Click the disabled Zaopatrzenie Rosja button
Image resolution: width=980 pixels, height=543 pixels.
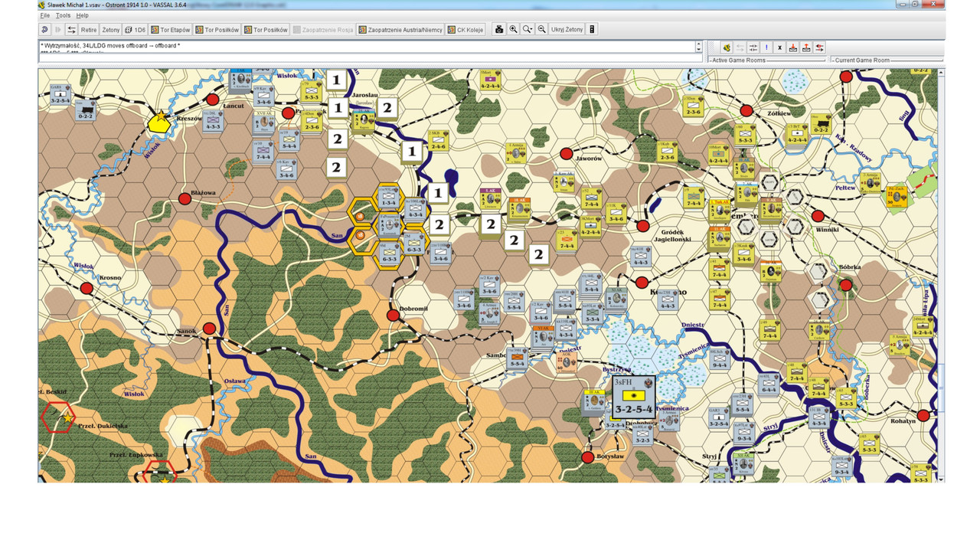323,30
